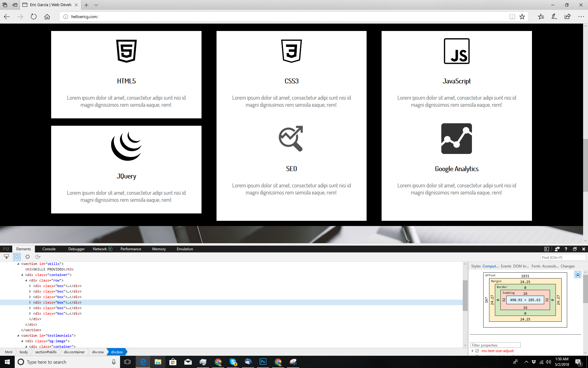Click the section#skills breadcrumb
588x368 pixels.
point(46,352)
